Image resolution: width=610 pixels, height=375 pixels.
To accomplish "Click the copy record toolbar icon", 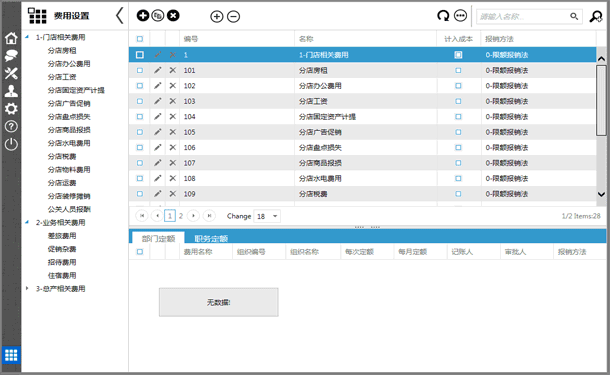I will tap(158, 16).
